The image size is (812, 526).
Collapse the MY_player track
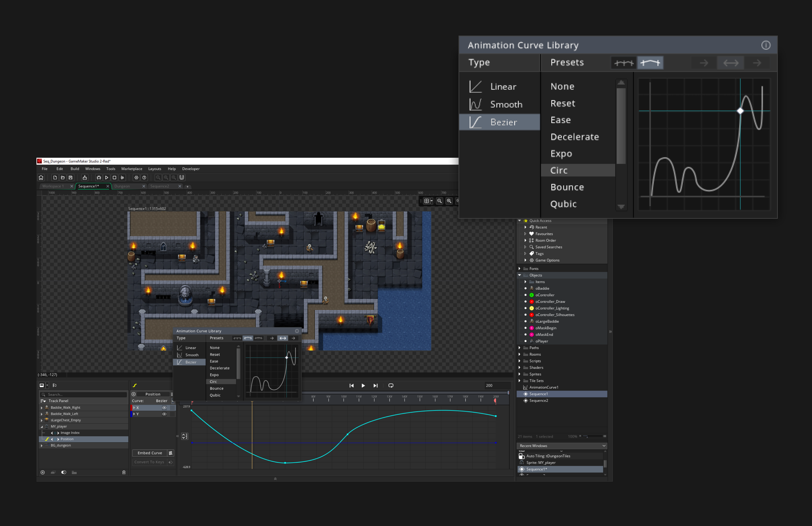pyautogui.click(x=42, y=426)
